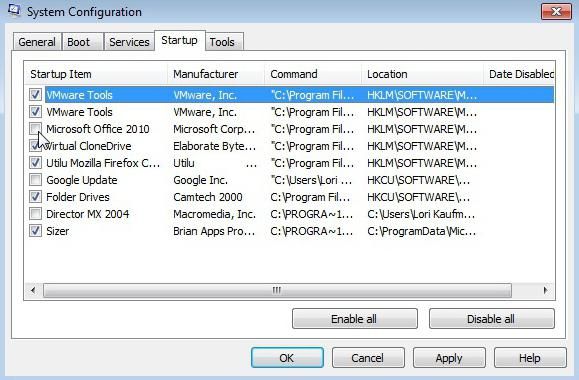This screenshot has width=579, height=380.
Task: Click the Elaborate Byte... manufacturer cell
Action: pos(215,146)
